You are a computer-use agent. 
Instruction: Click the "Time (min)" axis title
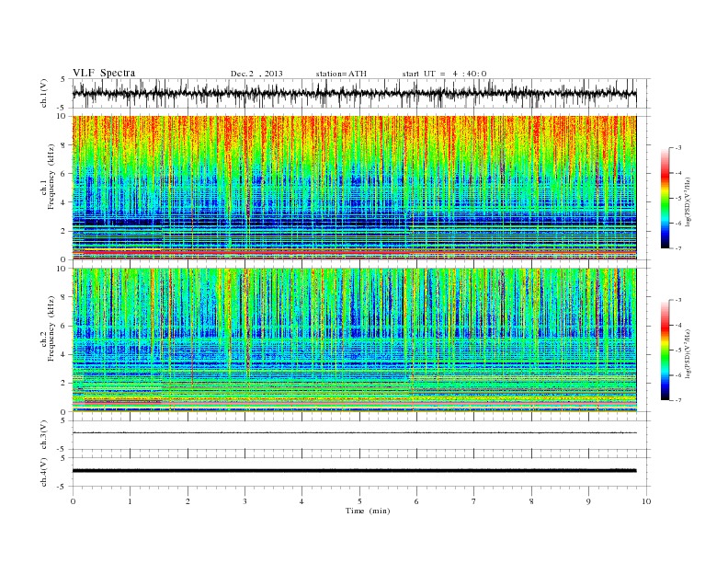[368, 511]
